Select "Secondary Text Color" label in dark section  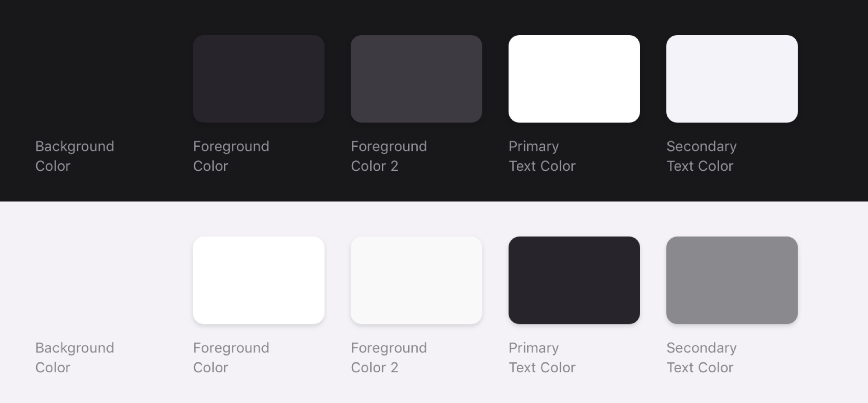pyautogui.click(x=701, y=156)
